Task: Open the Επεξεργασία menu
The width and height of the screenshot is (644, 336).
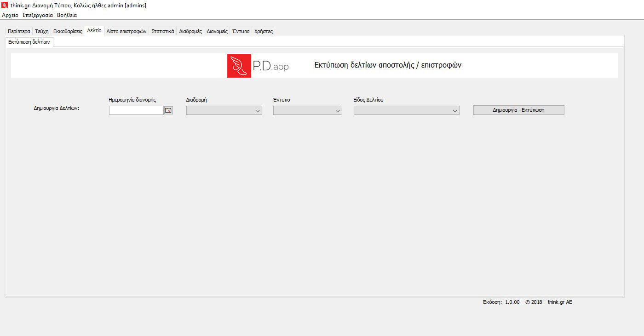Action: point(38,15)
